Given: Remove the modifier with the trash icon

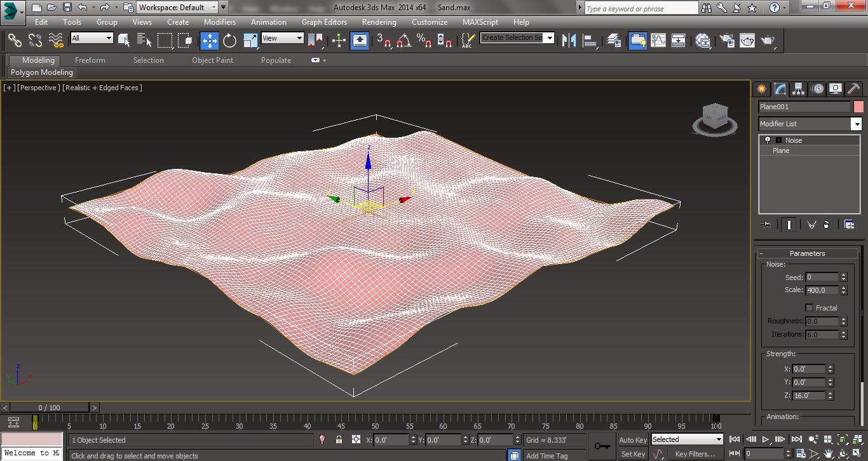Looking at the screenshot, I should pos(826,224).
